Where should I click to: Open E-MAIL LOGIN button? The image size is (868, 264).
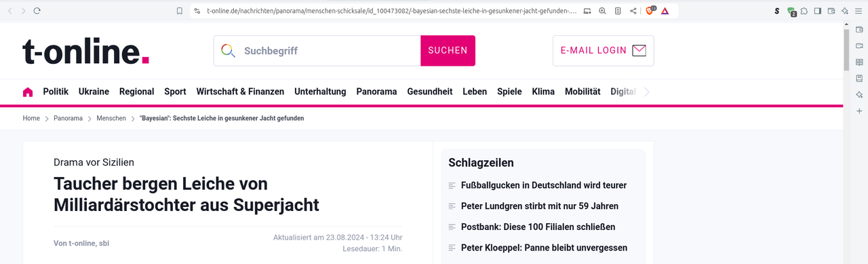coord(603,51)
